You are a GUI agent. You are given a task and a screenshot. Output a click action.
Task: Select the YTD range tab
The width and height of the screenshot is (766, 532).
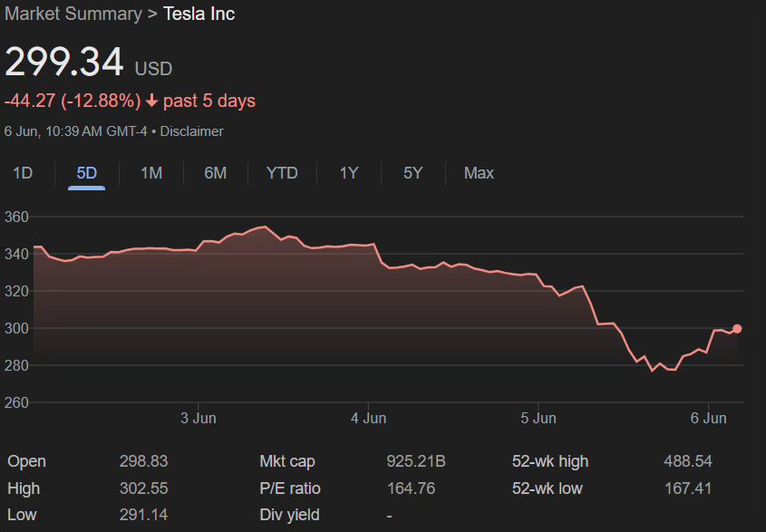coord(282,172)
